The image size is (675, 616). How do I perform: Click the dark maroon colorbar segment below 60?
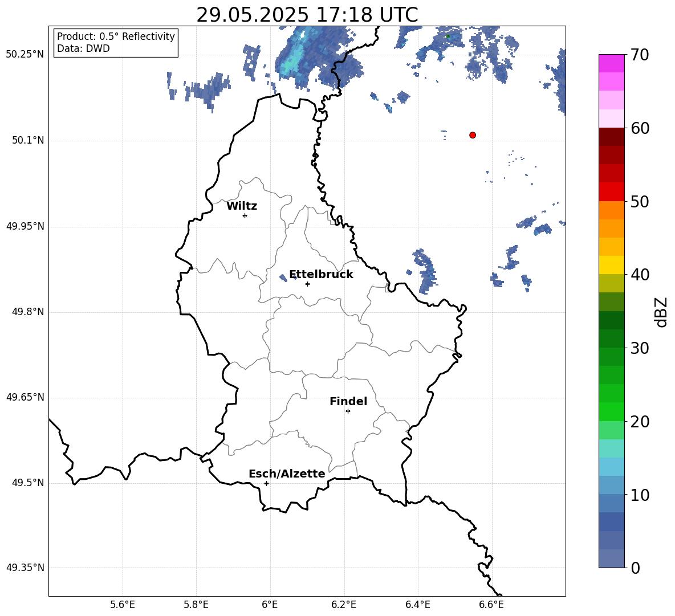[x=611, y=137]
